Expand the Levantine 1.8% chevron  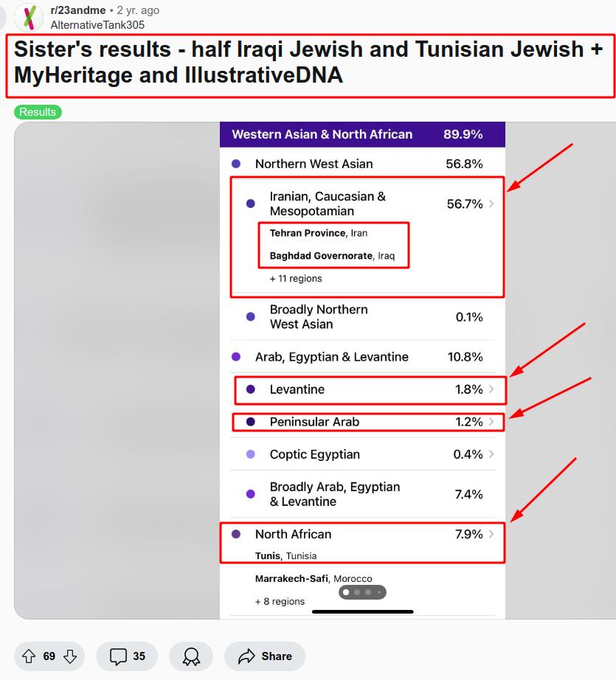[x=491, y=389]
